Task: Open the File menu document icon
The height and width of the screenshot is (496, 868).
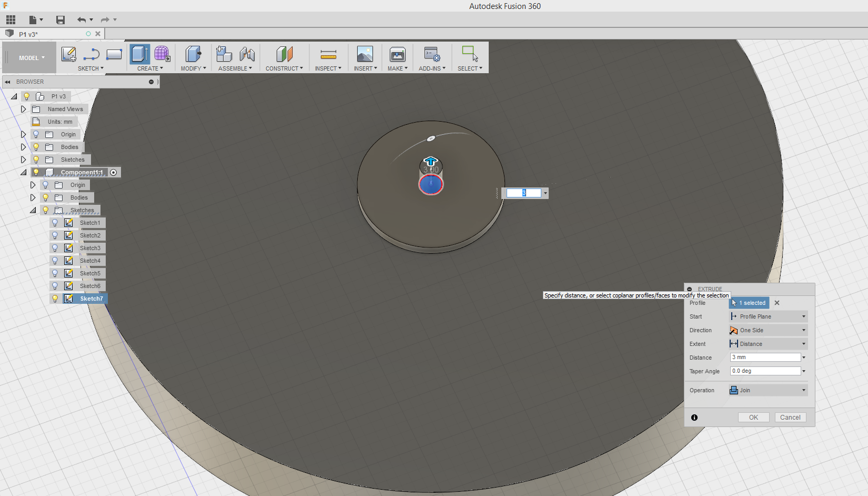Action: click(33, 20)
